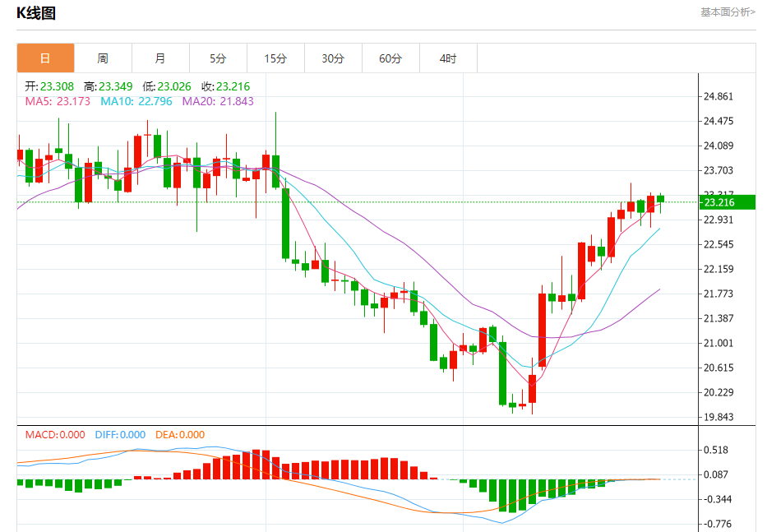Open the 5分 interval tab
Image resolution: width=767 pixels, height=532 pixels.
tap(218, 58)
